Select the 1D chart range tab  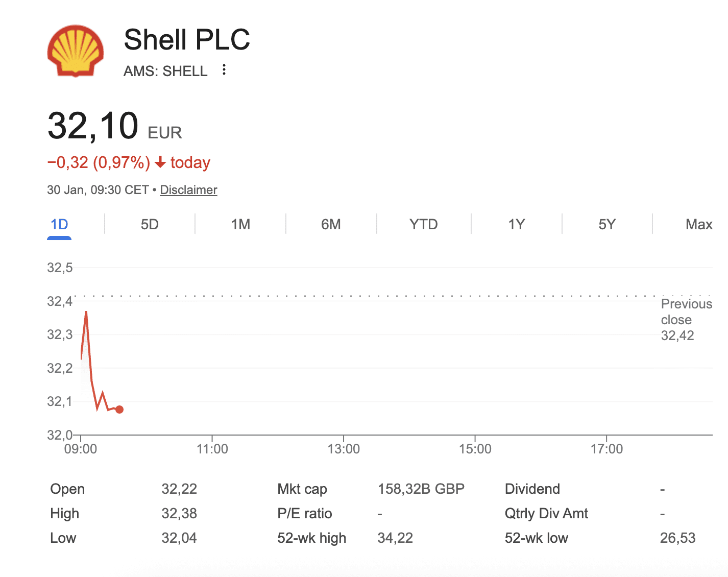click(59, 225)
